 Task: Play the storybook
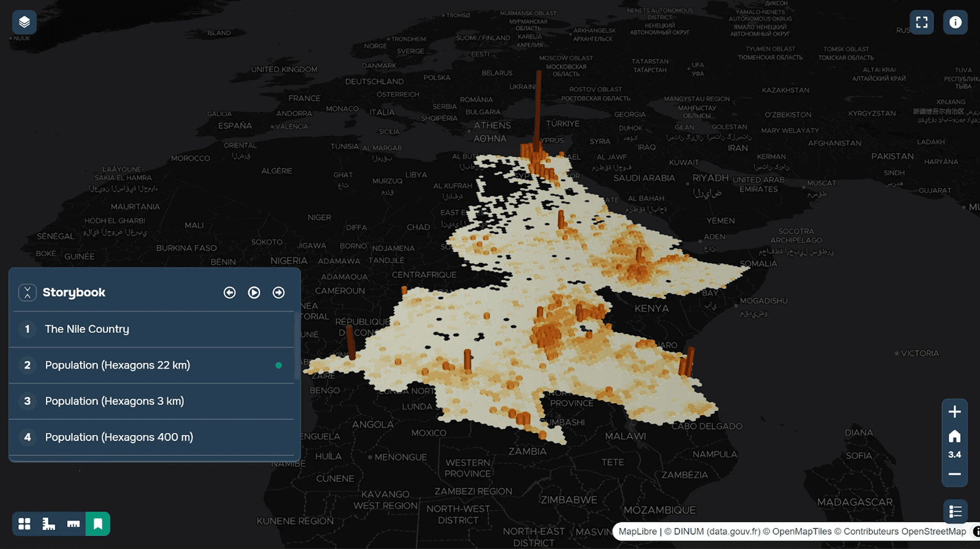click(254, 292)
